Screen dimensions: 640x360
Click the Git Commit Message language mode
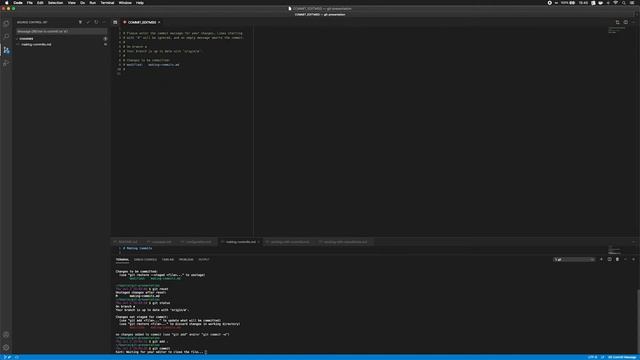[622, 357]
